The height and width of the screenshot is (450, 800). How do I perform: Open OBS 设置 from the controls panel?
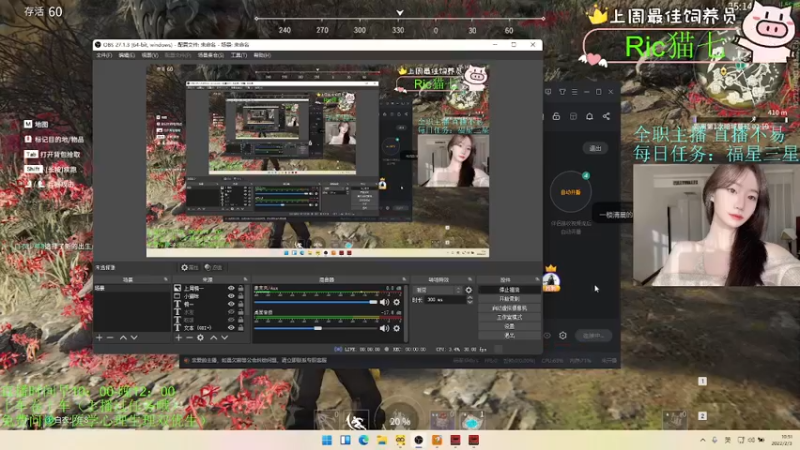tap(509, 327)
